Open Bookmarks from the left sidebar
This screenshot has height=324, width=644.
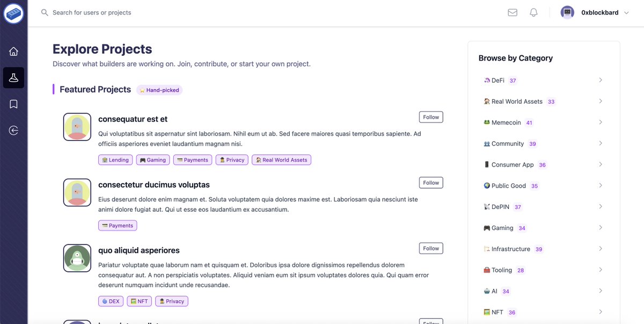tap(13, 103)
